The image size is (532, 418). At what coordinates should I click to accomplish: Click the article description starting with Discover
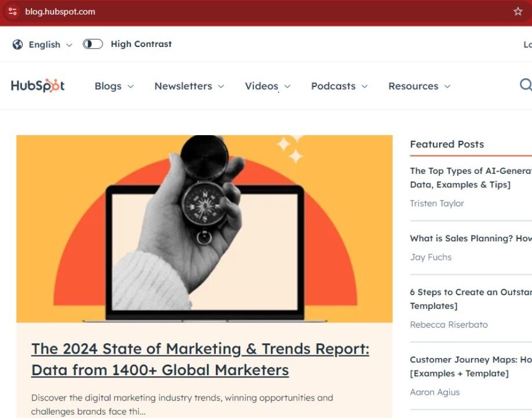tap(182, 405)
